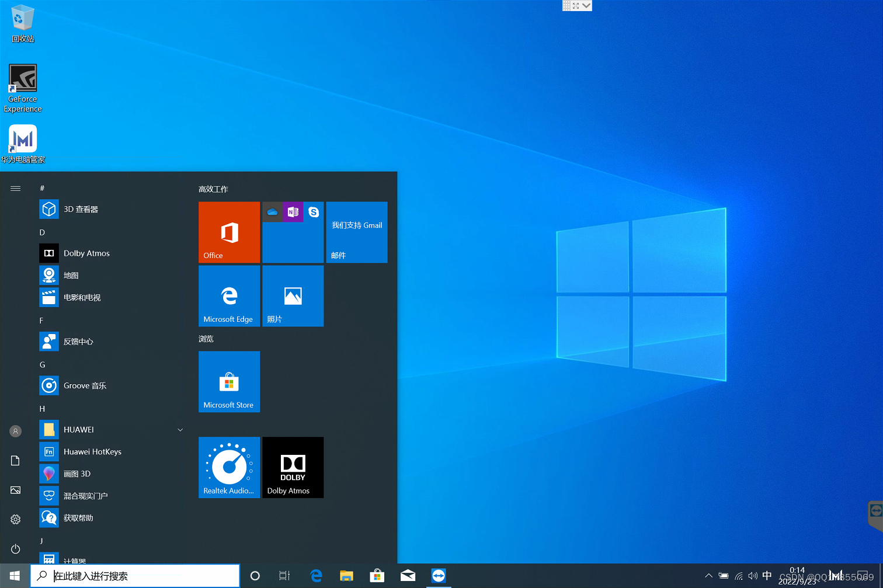Viewport: 883px width, 588px height.
Task: Open File Explorer from taskbar
Action: click(x=346, y=576)
